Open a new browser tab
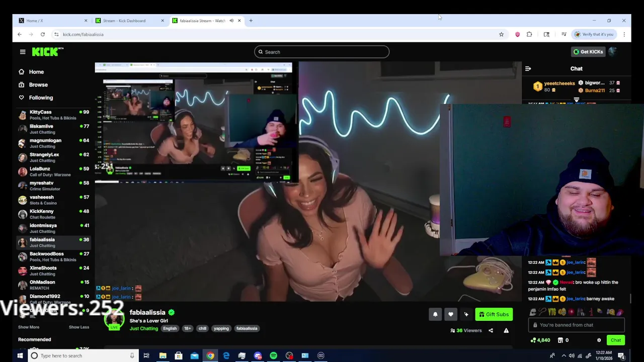The height and width of the screenshot is (362, 644). coord(251,21)
